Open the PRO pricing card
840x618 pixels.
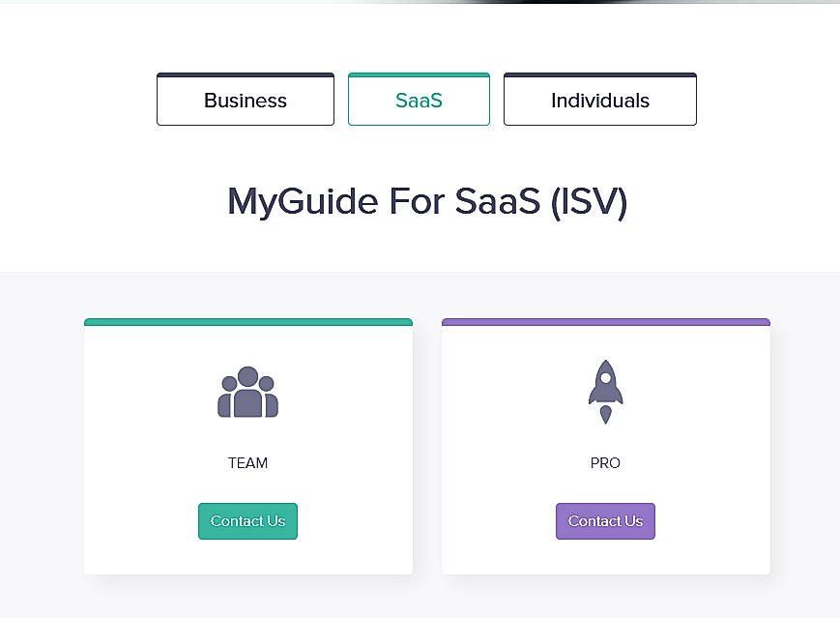tap(605, 447)
